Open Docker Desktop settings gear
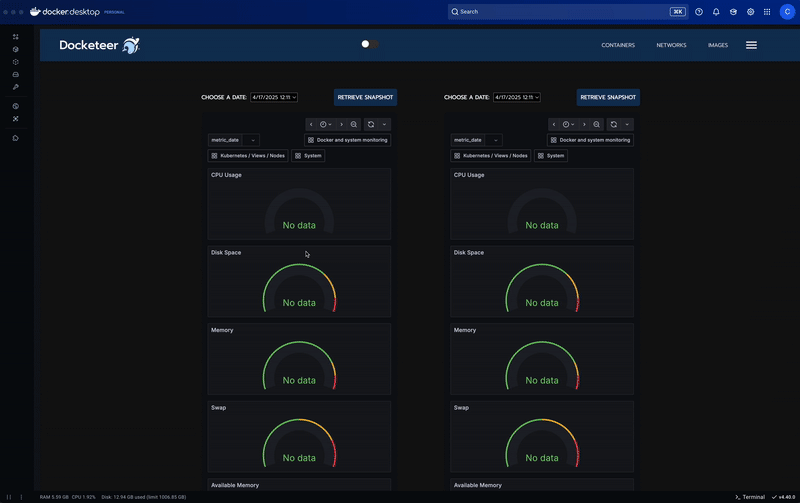The height and width of the screenshot is (503, 800). (751, 12)
